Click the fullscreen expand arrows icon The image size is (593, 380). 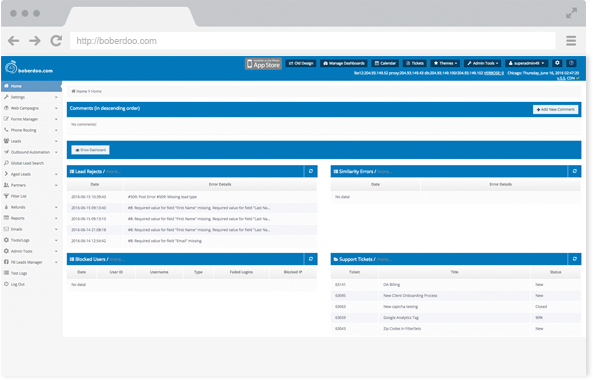[x=571, y=13]
